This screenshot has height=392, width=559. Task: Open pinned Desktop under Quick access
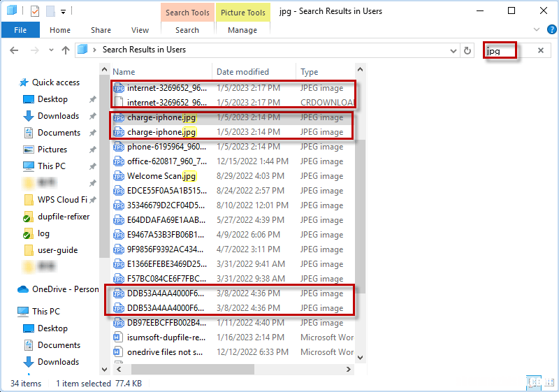tap(52, 99)
